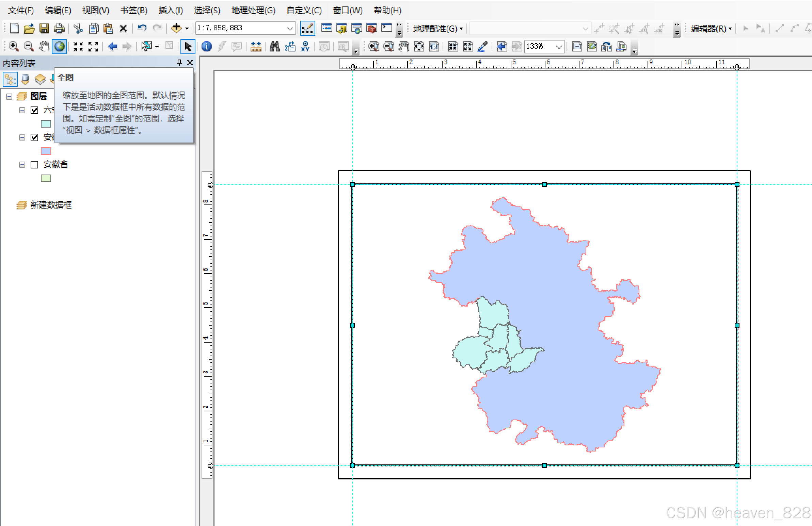This screenshot has height=526, width=812.
Task: Select the Pan hand tool
Action: 44,46
